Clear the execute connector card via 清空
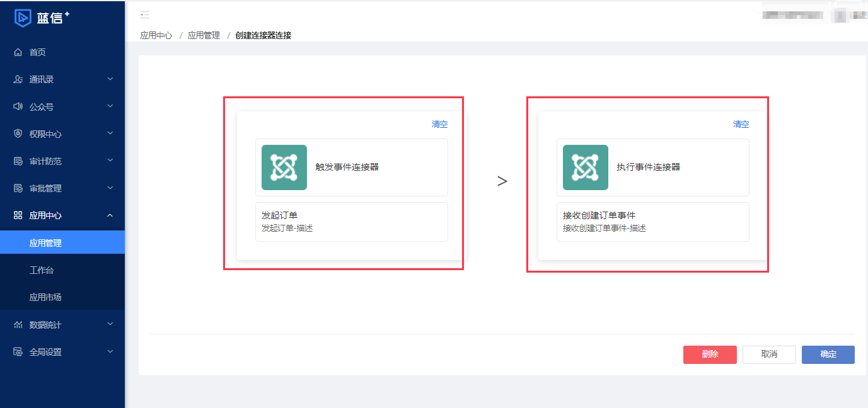This screenshot has height=408, width=868. click(741, 124)
